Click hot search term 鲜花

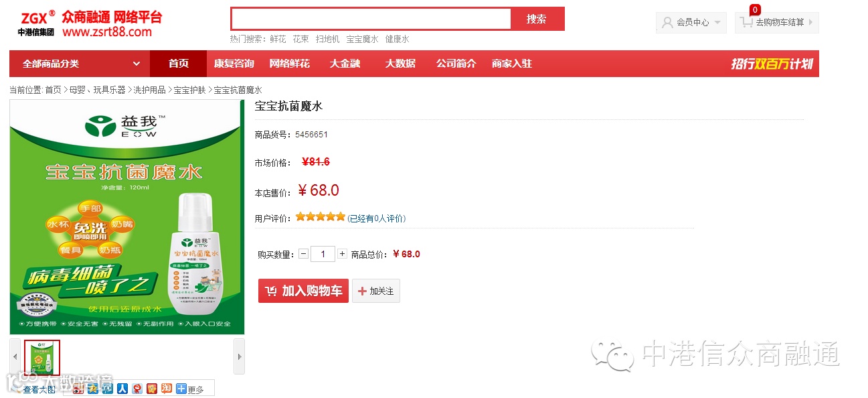[x=278, y=40]
